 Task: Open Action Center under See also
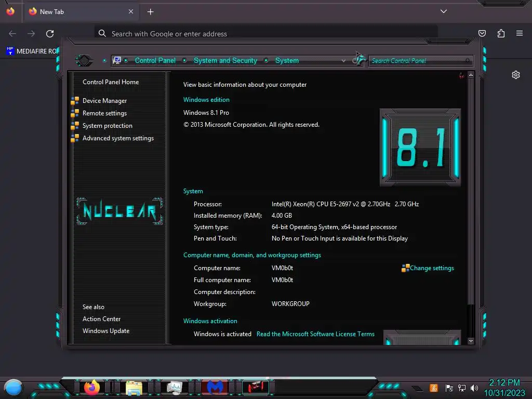pyautogui.click(x=101, y=319)
